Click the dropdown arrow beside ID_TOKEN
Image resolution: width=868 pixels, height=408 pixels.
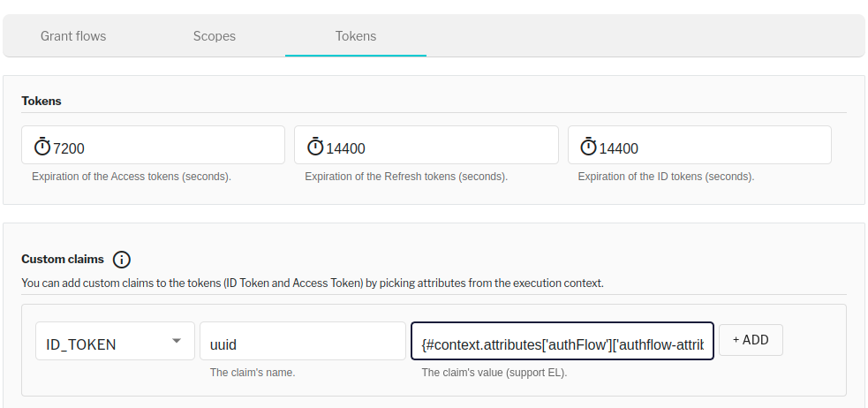pos(177,341)
